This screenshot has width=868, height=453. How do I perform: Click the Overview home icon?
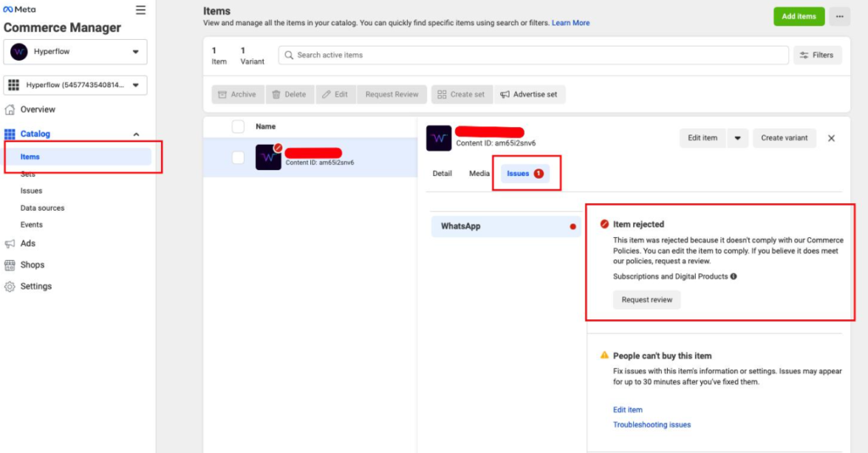click(9, 109)
